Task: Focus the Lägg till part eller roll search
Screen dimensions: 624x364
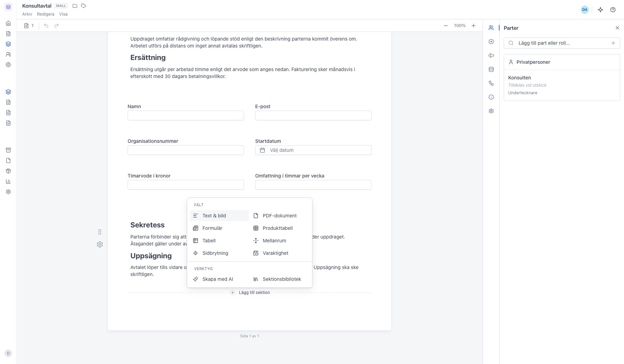Action: click(x=562, y=43)
